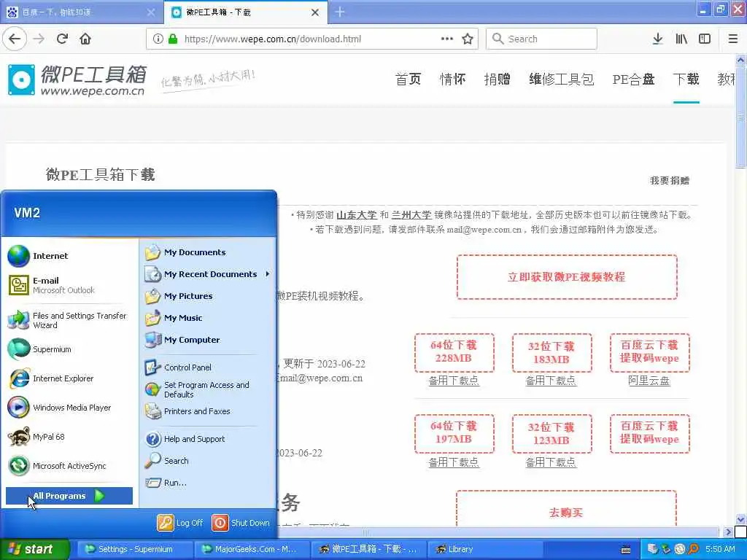This screenshot has height=560, width=747.
Task: Open the 兰州大学 mirror link
Action: coord(411,215)
